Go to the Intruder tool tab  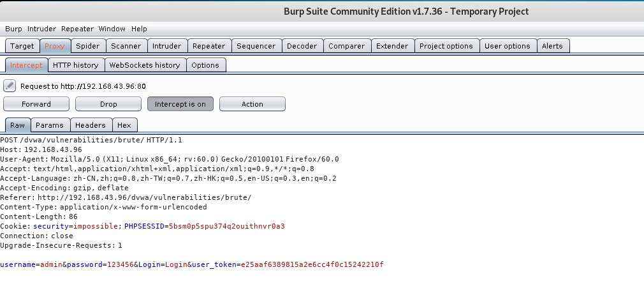click(167, 46)
